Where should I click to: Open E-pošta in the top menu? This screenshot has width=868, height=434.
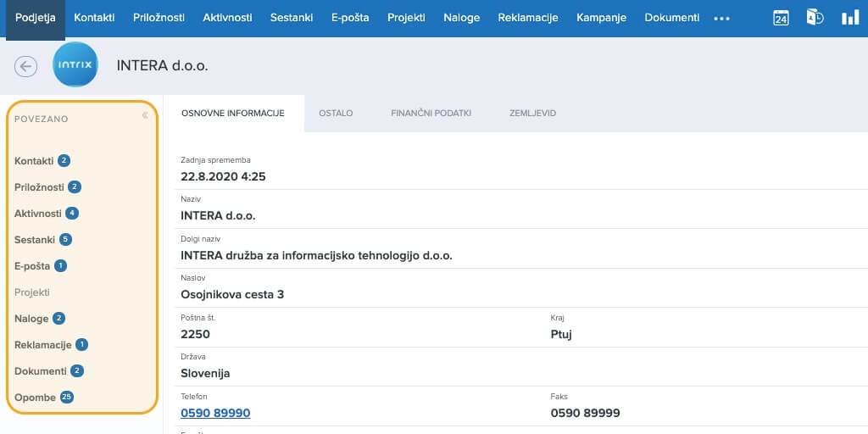coord(350,18)
